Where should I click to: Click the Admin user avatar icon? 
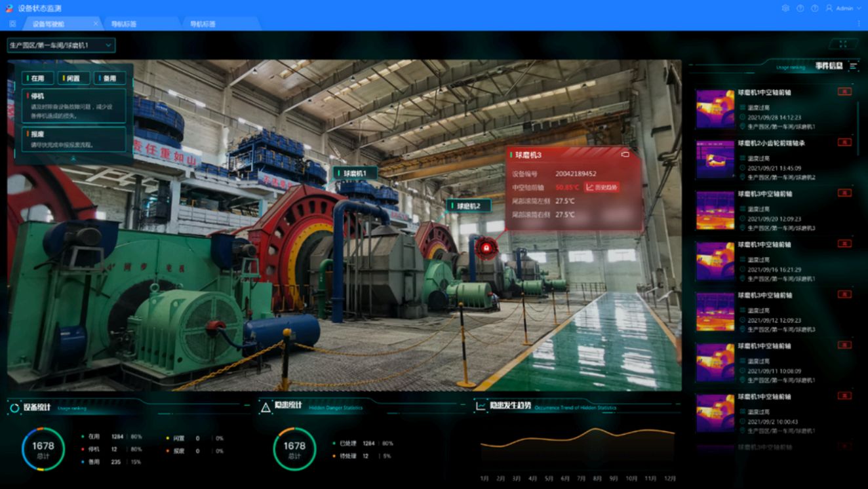pos(829,9)
